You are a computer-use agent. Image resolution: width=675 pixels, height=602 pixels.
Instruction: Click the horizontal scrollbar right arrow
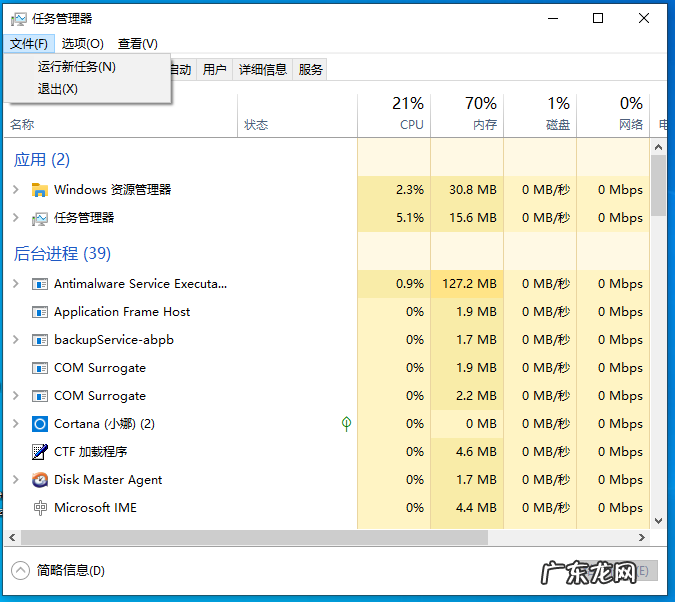(x=642, y=537)
